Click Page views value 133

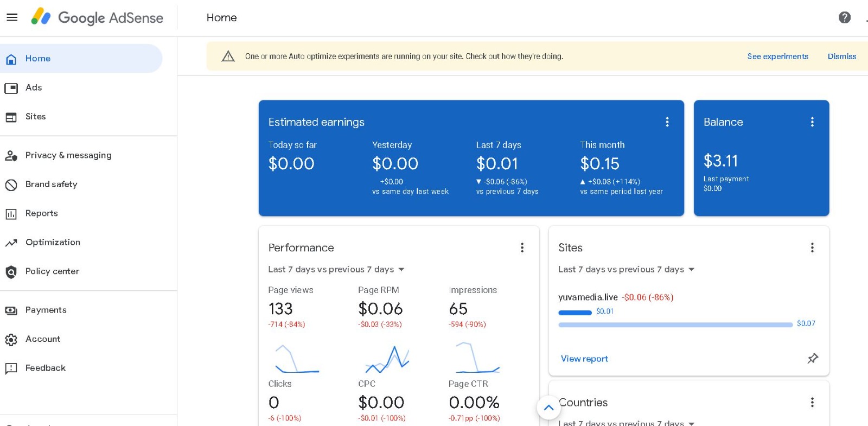tap(280, 309)
